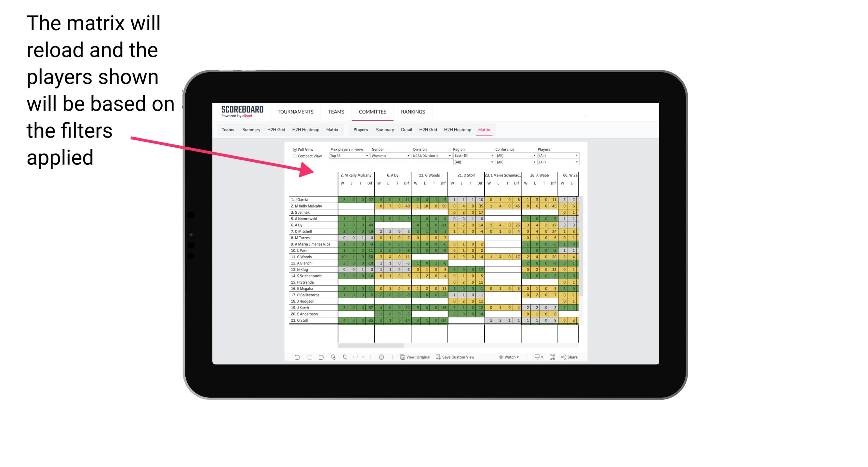Click the Summary menu item in Players section
Image resolution: width=868 pixels, height=467 pixels.
[x=384, y=129]
